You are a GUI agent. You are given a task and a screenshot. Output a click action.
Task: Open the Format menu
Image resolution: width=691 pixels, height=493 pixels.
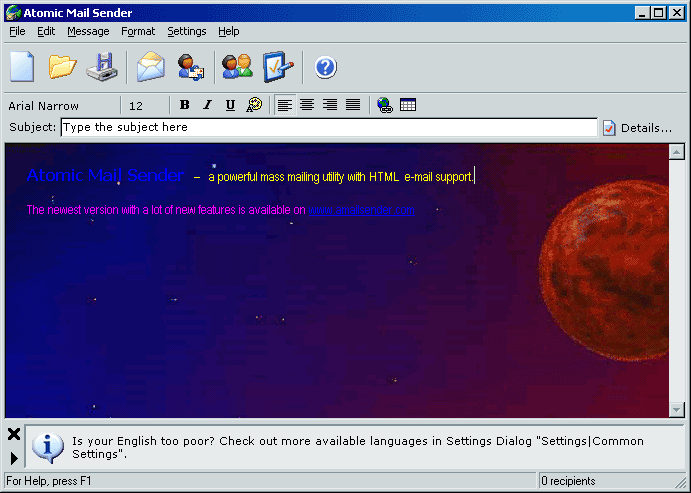pos(138,31)
